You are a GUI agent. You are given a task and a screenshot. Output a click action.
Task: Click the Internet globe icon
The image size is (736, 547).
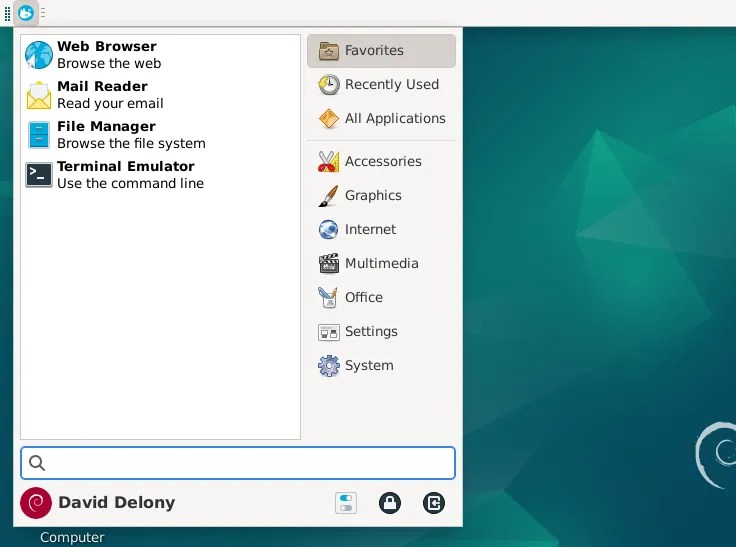coord(329,230)
